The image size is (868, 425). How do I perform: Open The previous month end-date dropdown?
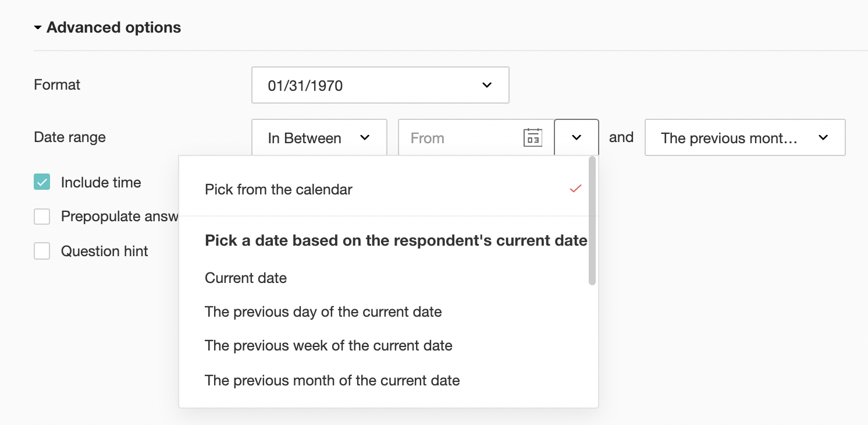744,138
